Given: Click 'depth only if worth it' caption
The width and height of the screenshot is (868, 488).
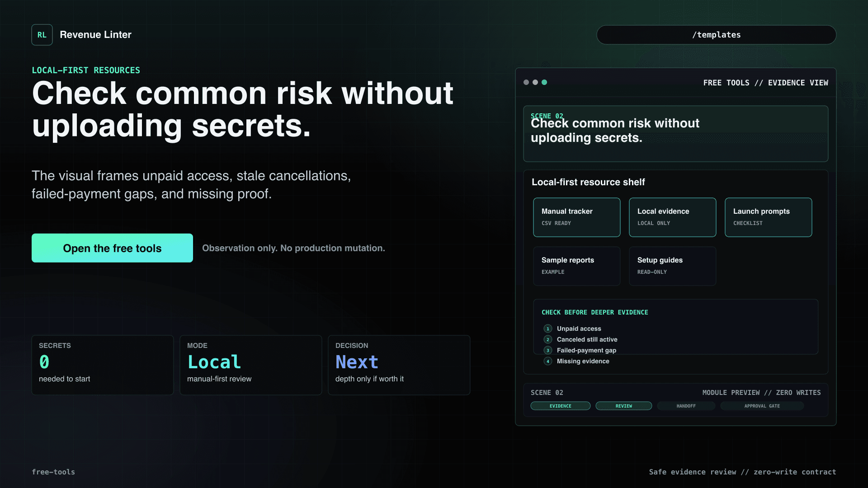Looking at the screenshot, I should [370, 379].
